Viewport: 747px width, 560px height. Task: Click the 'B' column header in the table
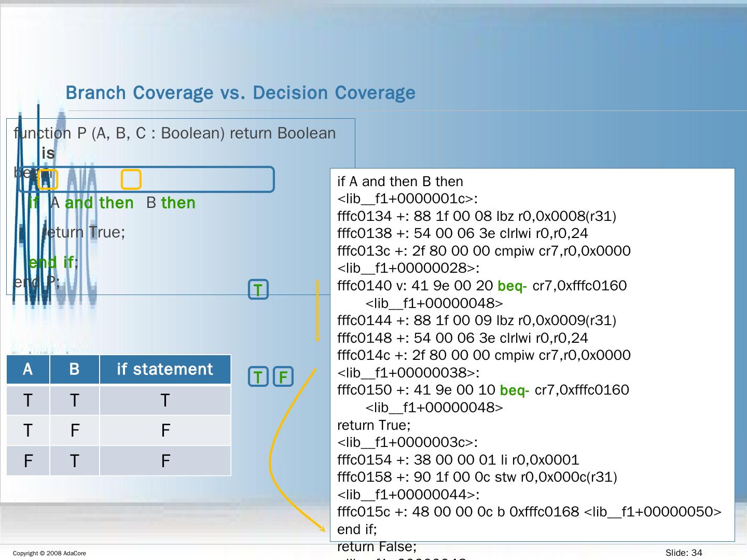[74, 369]
